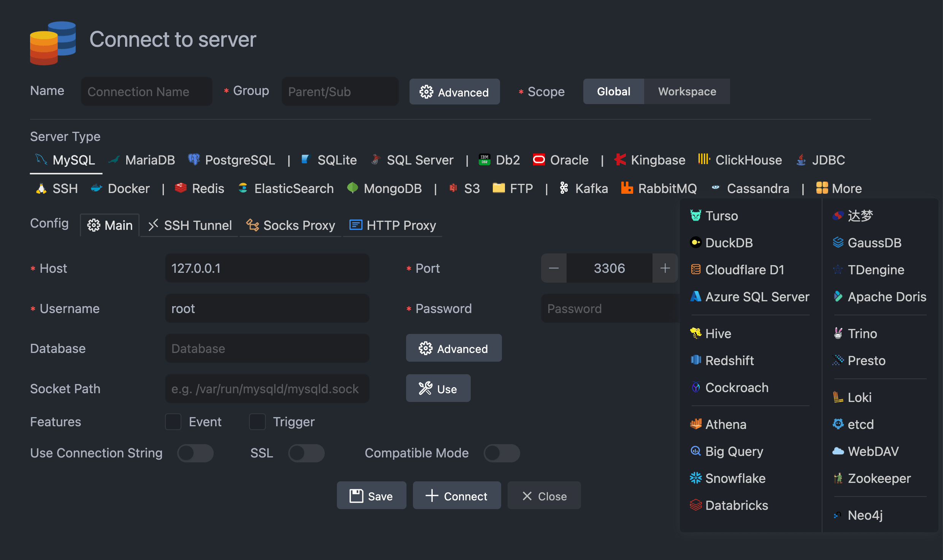Click the Connect button
The height and width of the screenshot is (560, 943).
click(x=457, y=495)
